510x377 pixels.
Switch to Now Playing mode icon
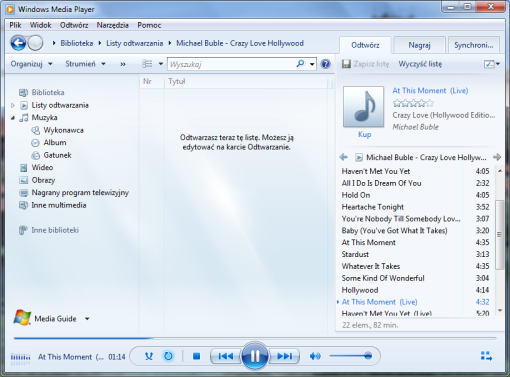pyautogui.click(x=486, y=356)
